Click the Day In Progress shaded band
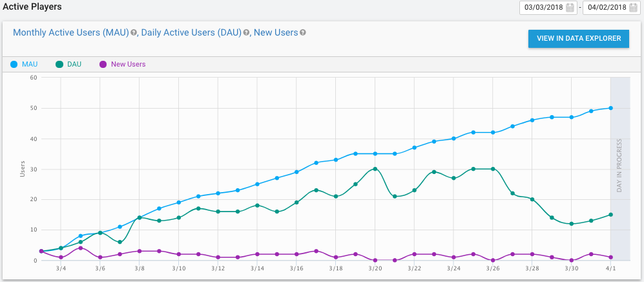The image size is (644, 282). [x=619, y=194]
